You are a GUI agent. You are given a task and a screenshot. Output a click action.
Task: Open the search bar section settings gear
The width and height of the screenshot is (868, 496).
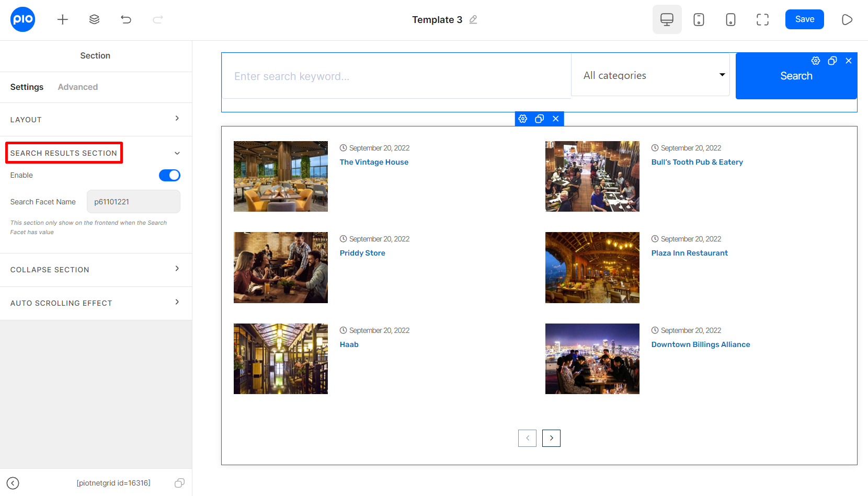(x=816, y=61)
